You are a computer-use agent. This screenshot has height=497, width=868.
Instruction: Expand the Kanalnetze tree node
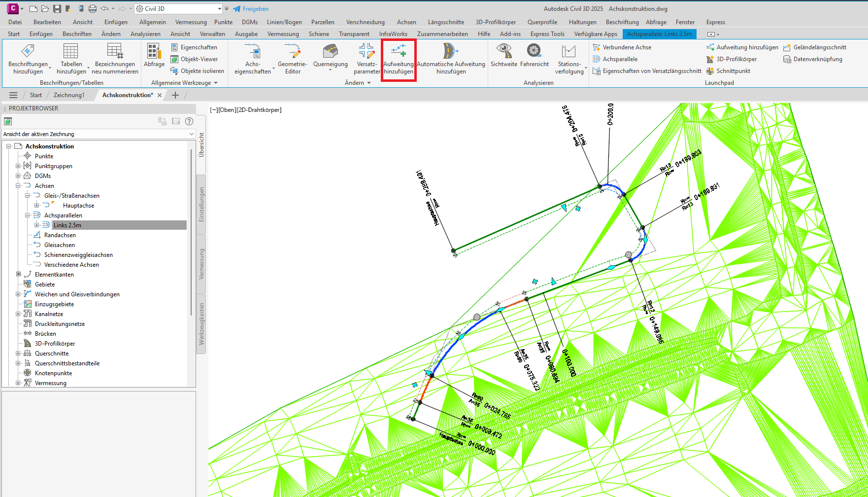click(18, 314)
